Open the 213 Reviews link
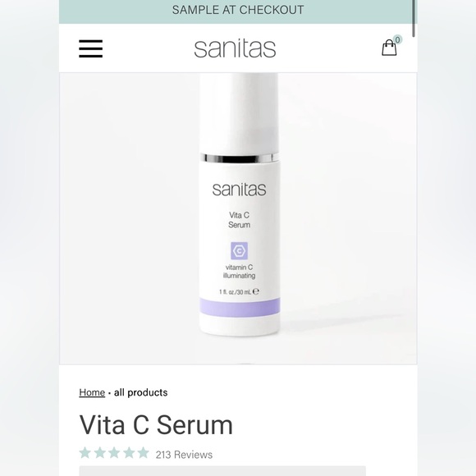Screen dimensions: 476x476 [184, 455]
